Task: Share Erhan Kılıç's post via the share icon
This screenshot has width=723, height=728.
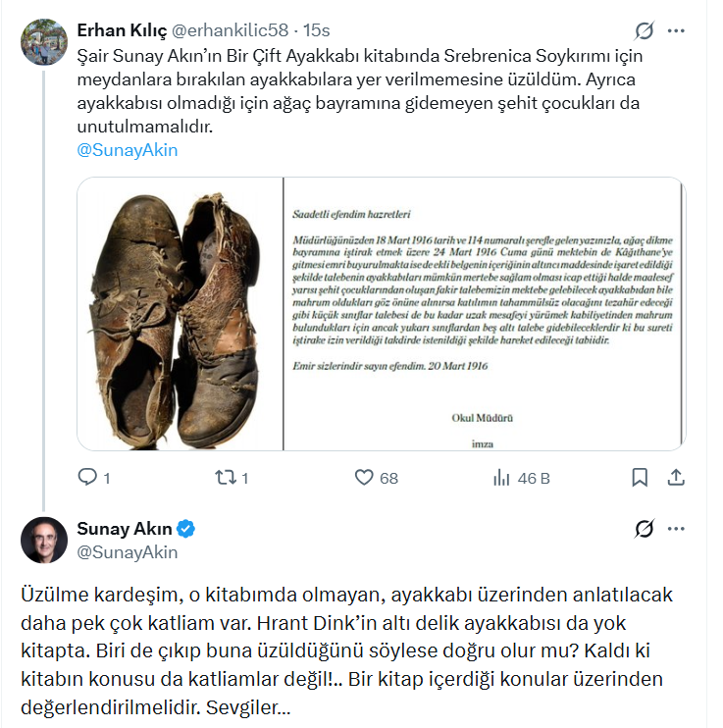Action: [675, 478]
